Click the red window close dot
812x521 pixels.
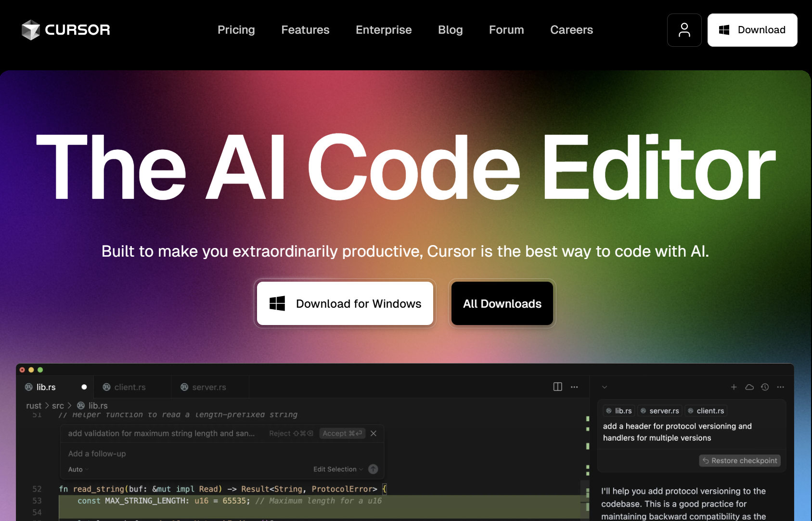point(22,370)
